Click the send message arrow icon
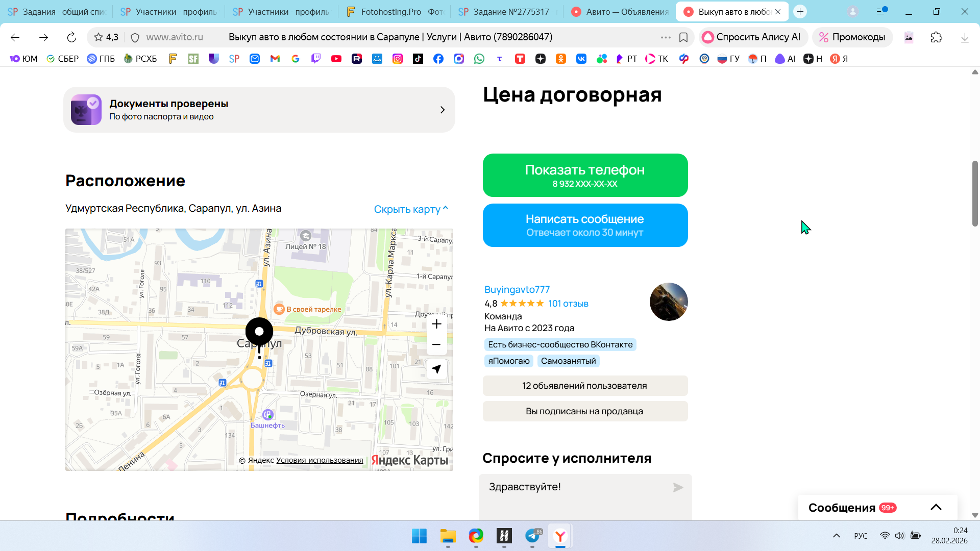 click(x=678, y=488)
